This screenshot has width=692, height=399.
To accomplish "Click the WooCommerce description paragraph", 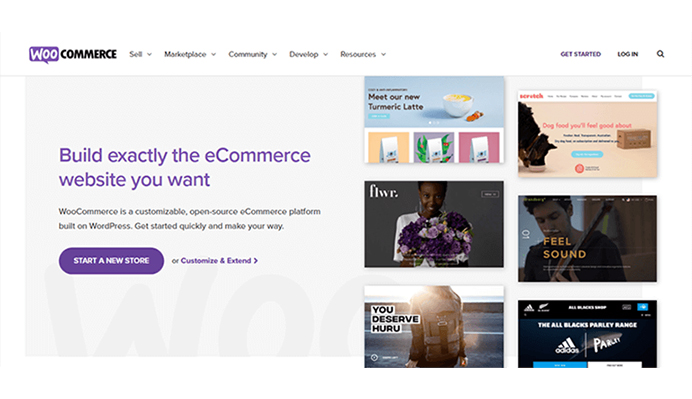I will 190,218.
